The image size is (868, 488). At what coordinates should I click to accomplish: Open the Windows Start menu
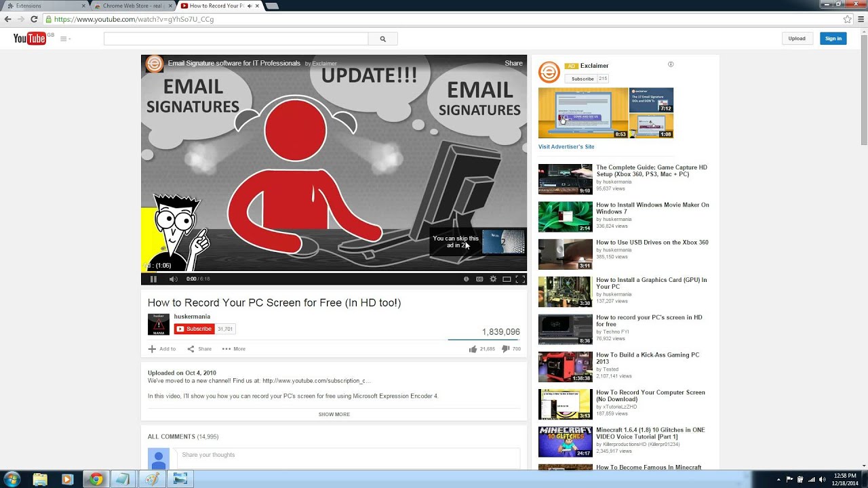(x=12, y=479)
